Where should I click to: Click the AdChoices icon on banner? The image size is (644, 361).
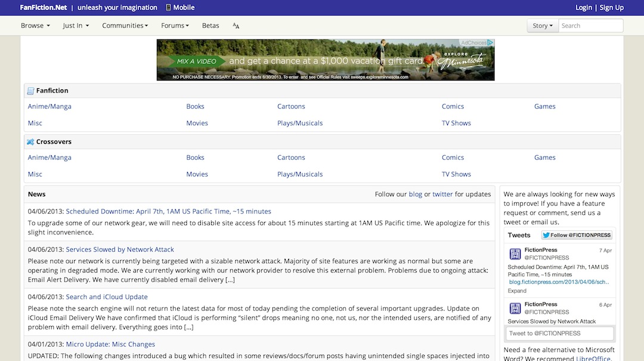[x=490, y=42]
